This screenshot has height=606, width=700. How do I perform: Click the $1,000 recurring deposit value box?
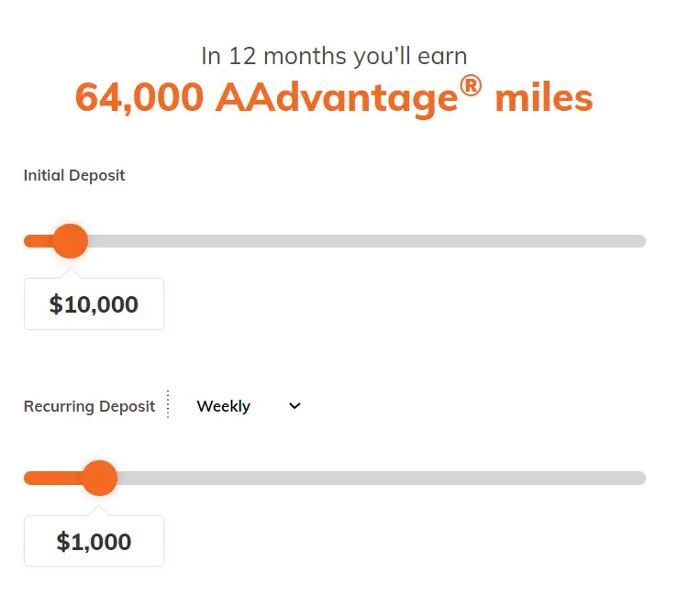94,541
